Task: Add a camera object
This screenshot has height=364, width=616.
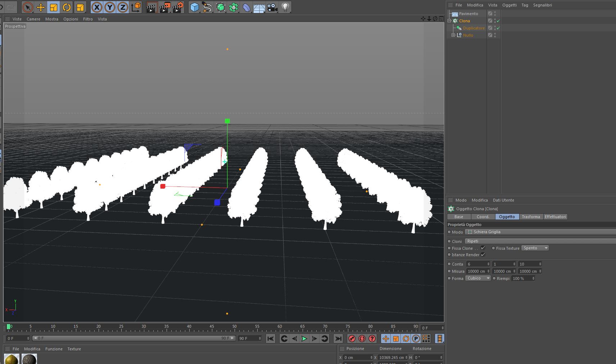Action: [272, 7]
